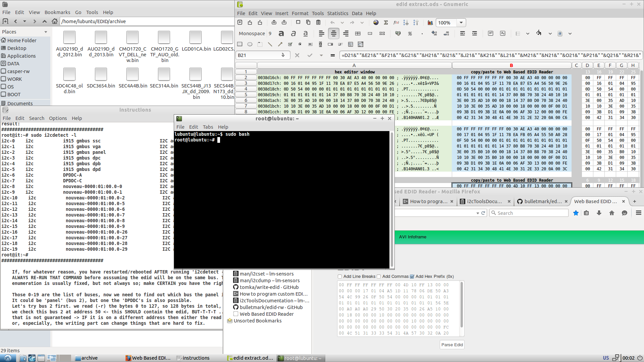Open the cell name box B21 dropdown
644x362 pixels.
click(x=283, y=55)
